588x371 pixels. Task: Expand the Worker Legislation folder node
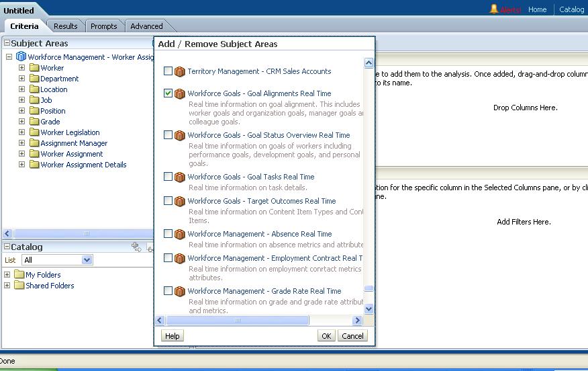tap(21, 132)
